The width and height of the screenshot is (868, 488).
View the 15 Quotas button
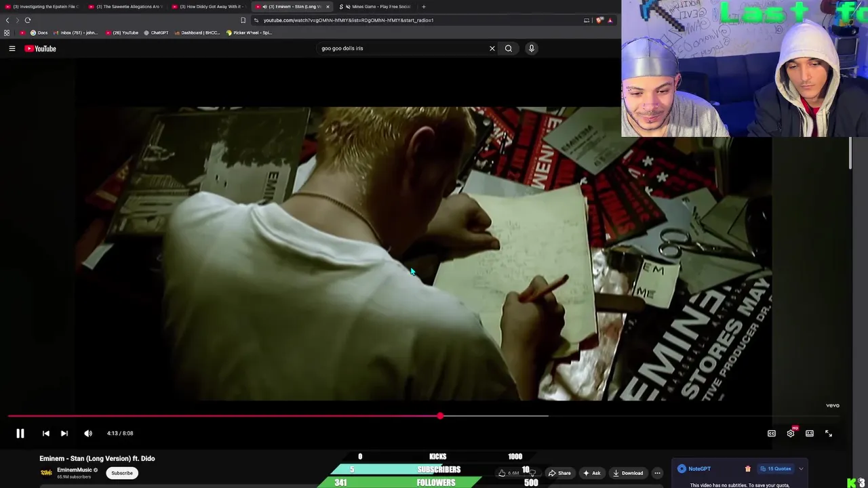point(775,469)
